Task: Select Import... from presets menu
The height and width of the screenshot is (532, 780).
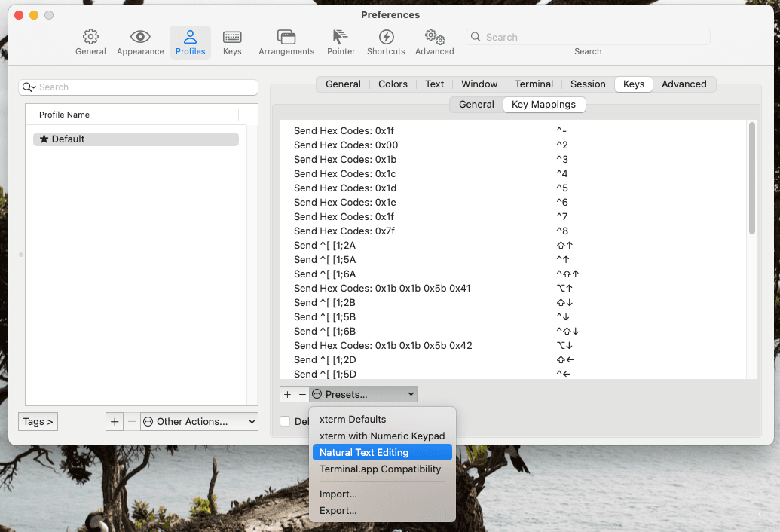Action: pyautogui.click(x=382, y=494)
